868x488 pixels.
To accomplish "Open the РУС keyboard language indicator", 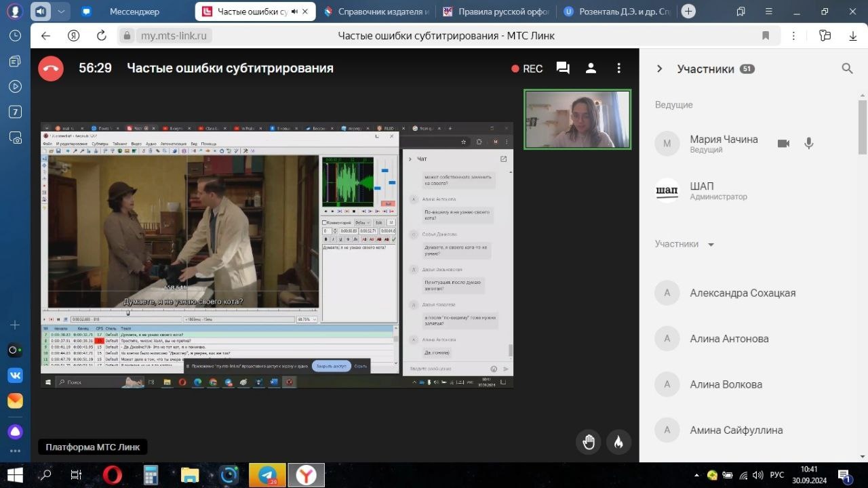I will point(778,475).
